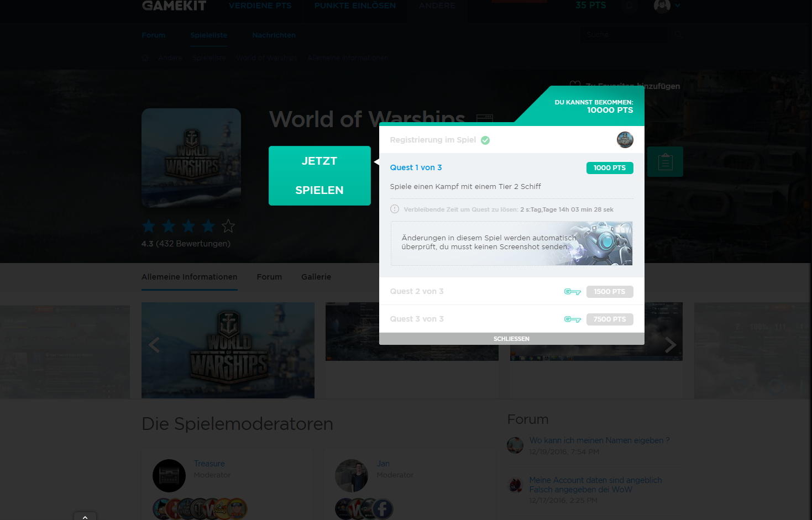Select the Spieleliste navigation tab
812x520 pixels.
(x=209, y=35)
